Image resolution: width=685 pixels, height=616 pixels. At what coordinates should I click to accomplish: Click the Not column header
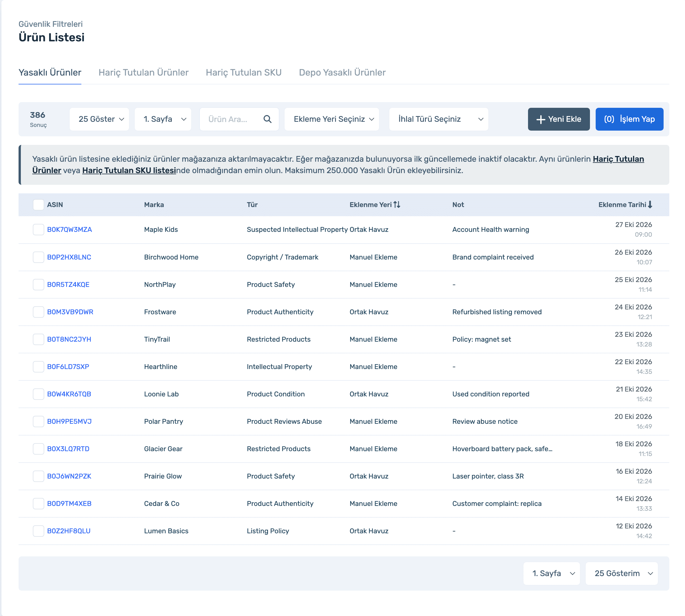pos(458,204)
